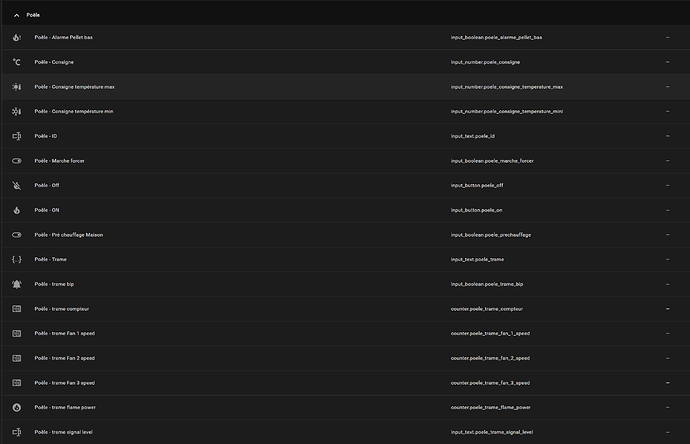Screen dimensions: 690x444
Task: Click entity ID counter.poele_trame_fan_2_speed
Action: pyautogui.click(x=490, y=358)
